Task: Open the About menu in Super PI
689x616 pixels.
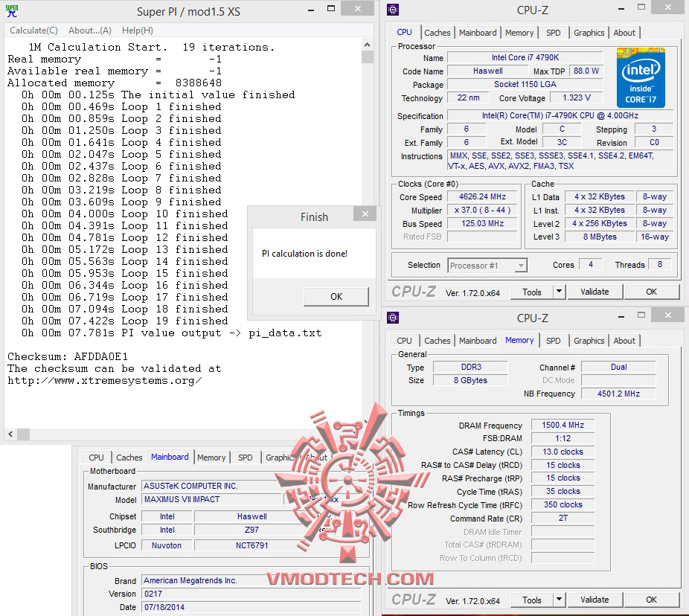Action: [x=89, y=31]
